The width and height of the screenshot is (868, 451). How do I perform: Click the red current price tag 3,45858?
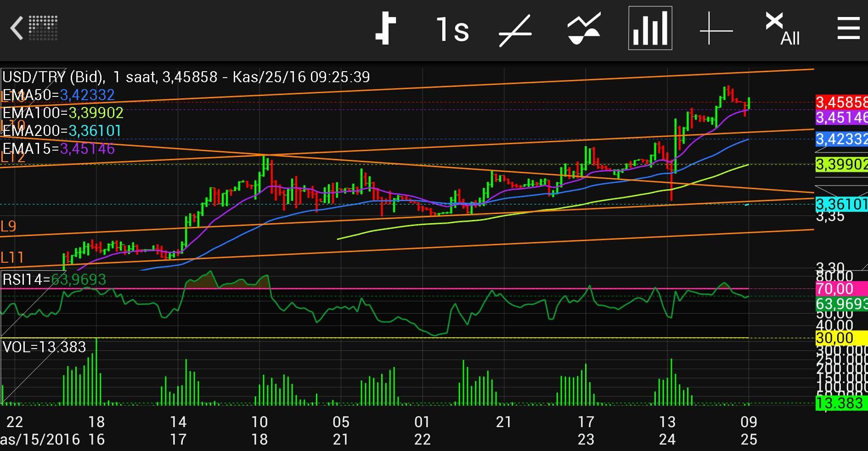[x=841, y=102]
